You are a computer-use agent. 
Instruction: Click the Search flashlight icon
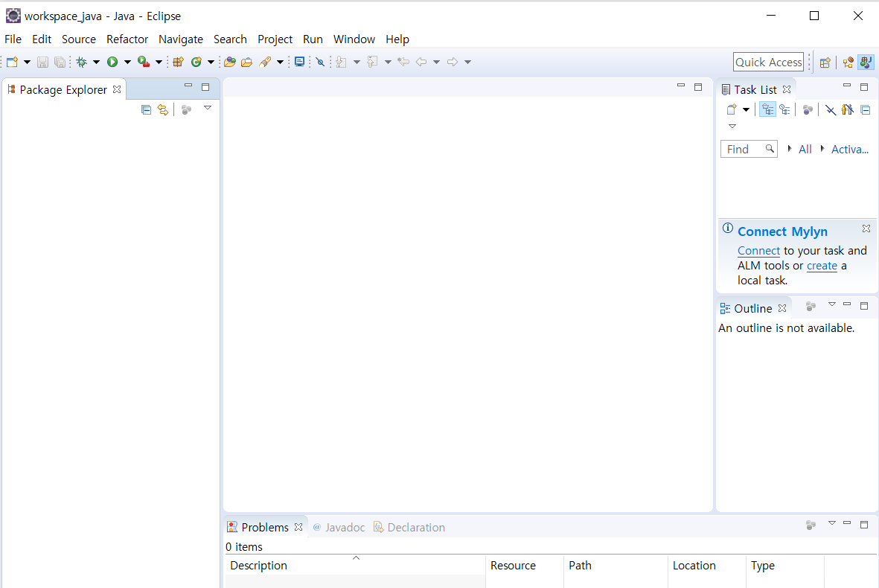pyautogui.click(x=265, y=63)
